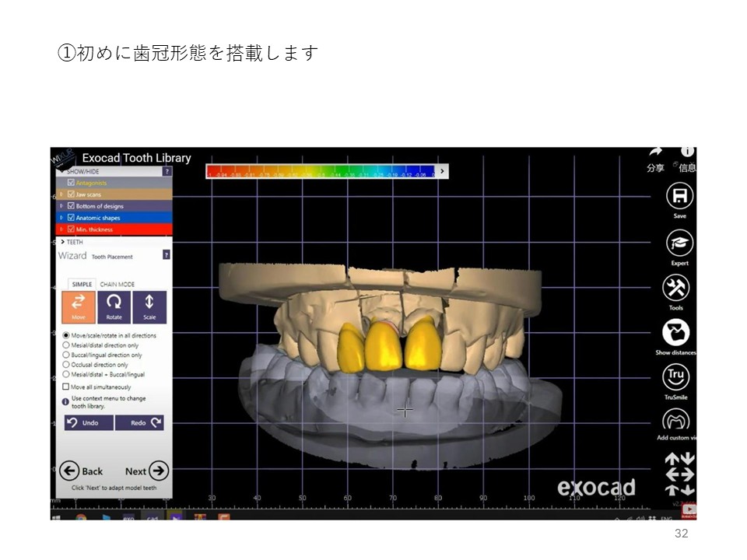
Task: Launch the TruSmile icon
Action: coord(675,377)
